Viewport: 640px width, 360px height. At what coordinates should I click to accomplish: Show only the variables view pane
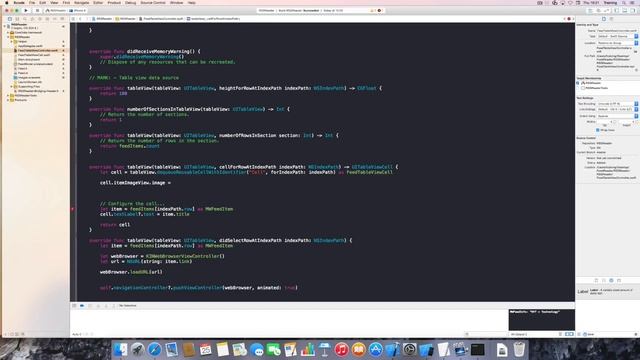567,334
